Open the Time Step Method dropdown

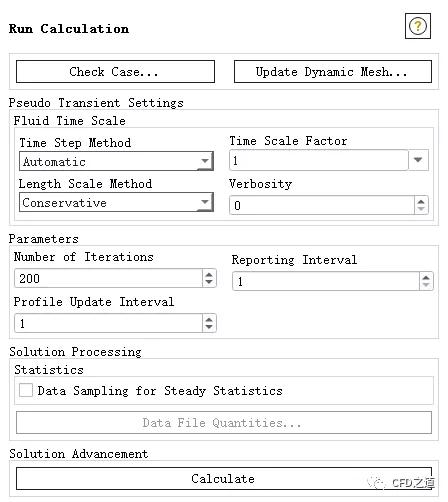pyautogui.click(x=116, y=161)
